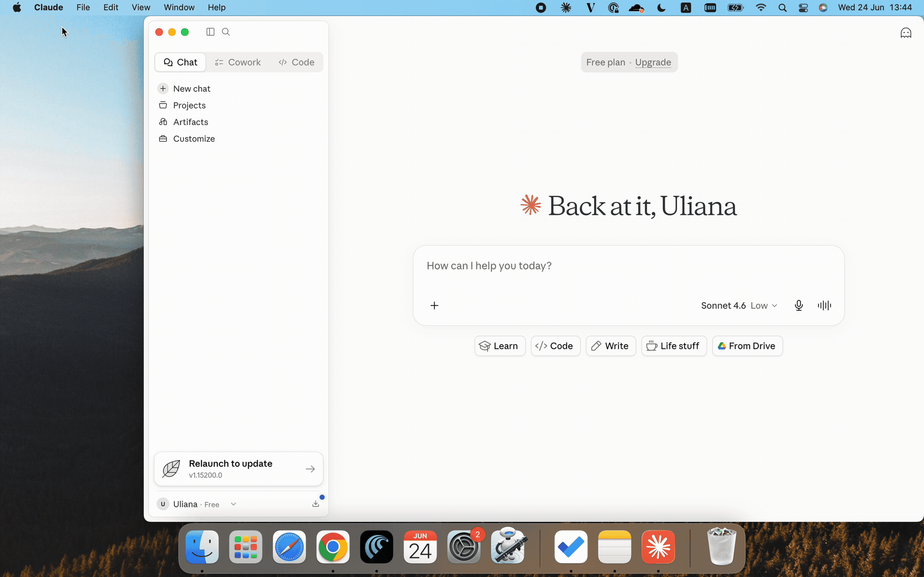Open Customize in the sidebar
The width and height of the screenshot is (924, 577).
coord(194,138)
